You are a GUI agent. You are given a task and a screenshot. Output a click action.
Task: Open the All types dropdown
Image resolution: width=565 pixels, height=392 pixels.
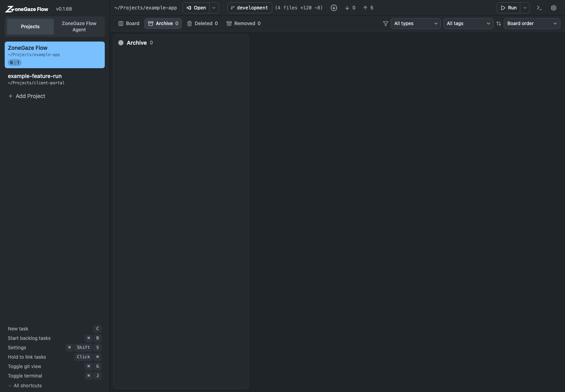point(416,24)
